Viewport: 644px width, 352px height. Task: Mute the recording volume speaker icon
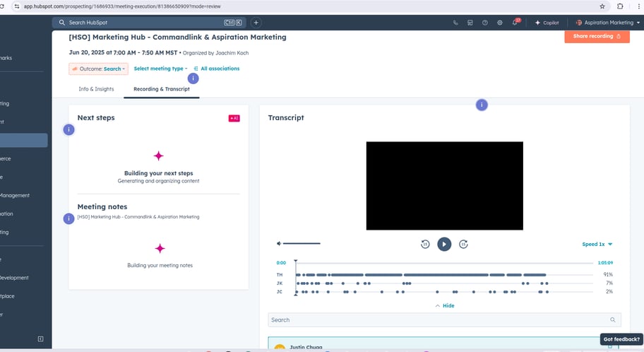(x=279, y=243)
